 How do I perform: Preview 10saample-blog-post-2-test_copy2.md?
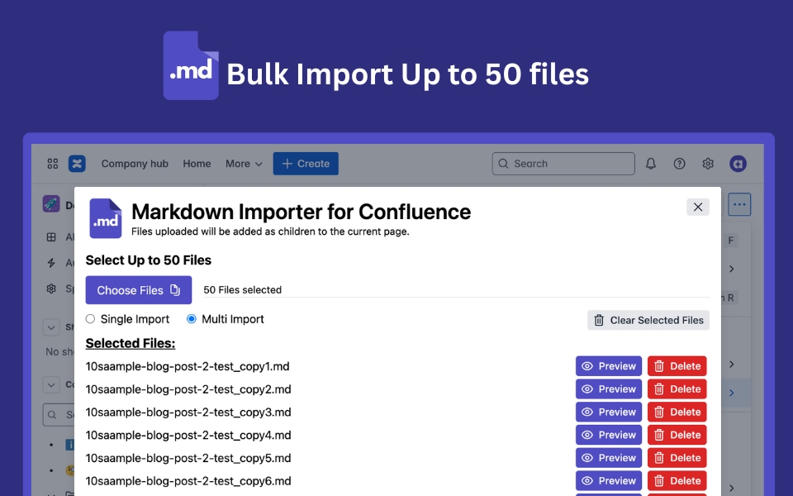609,389
